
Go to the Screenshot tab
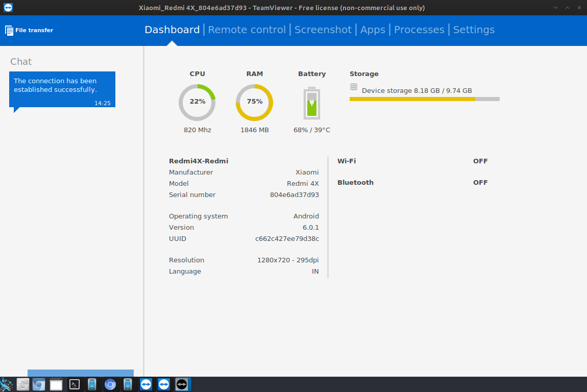323,30
